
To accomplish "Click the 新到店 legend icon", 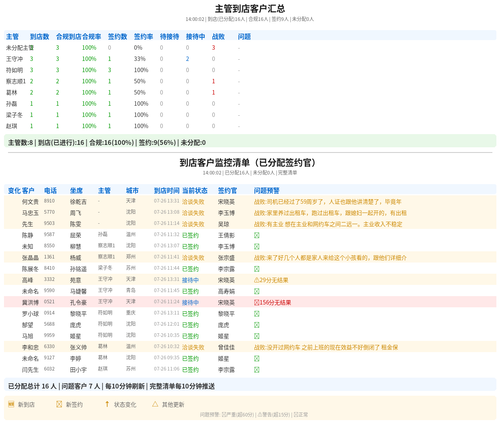I will 11,404.
